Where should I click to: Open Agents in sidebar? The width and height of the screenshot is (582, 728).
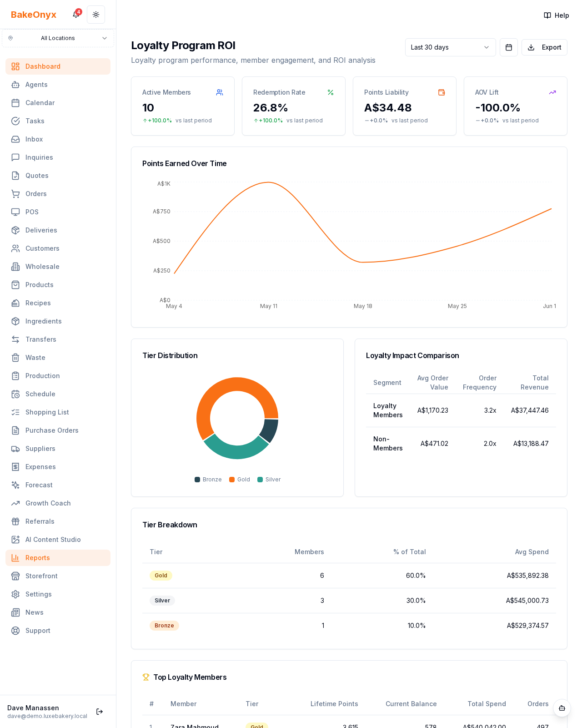tap(58, 85)
